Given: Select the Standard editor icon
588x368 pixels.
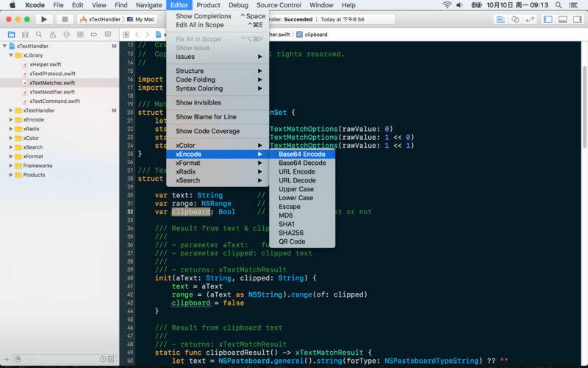Looking at the screenshot, I should 501,19.
